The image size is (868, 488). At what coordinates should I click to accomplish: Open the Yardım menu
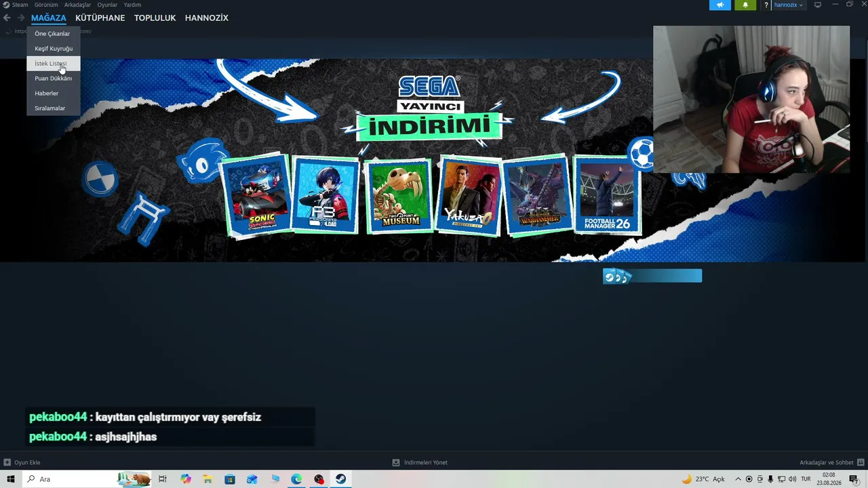[x=132, y=5]
